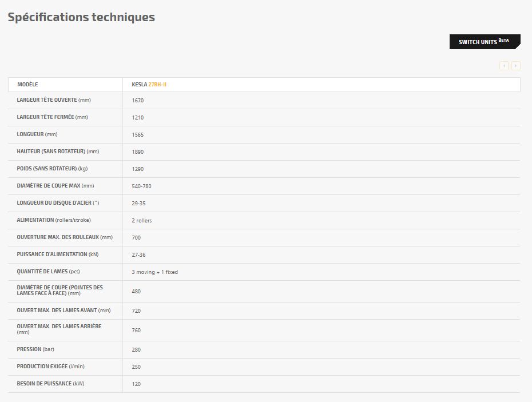
Task: Click the Spécifications techniques heading
Action: (x=81, y=17)
